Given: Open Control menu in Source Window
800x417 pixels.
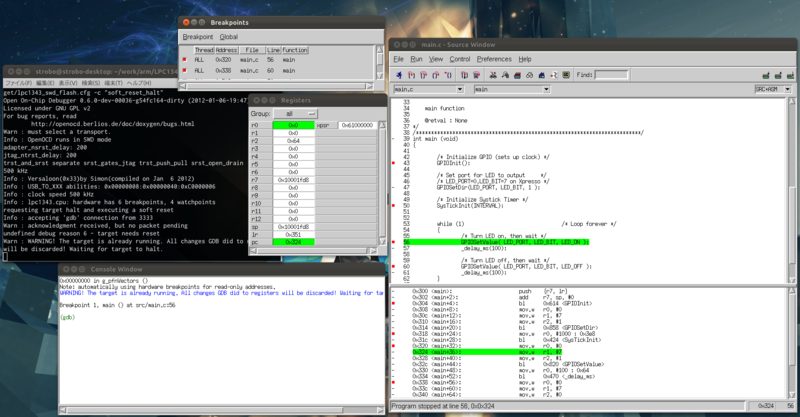Looking at the screenshot, I should tap(460, 59).
